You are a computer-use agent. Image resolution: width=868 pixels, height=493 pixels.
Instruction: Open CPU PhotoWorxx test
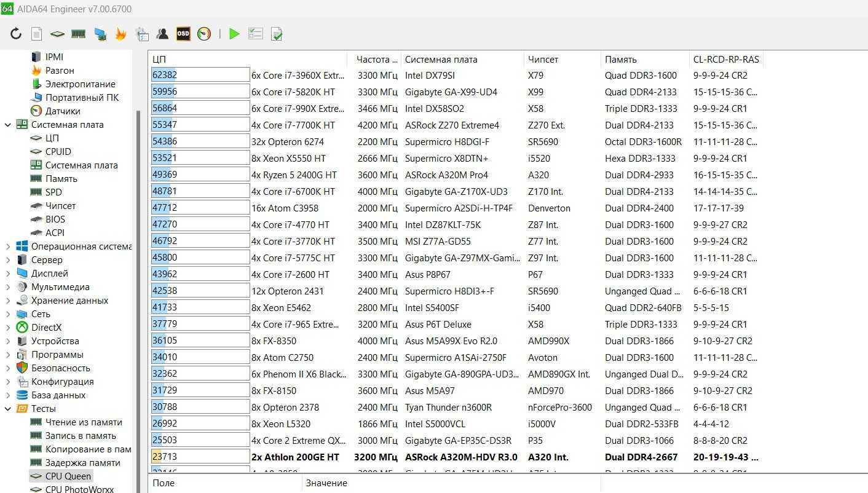(79, 489)
